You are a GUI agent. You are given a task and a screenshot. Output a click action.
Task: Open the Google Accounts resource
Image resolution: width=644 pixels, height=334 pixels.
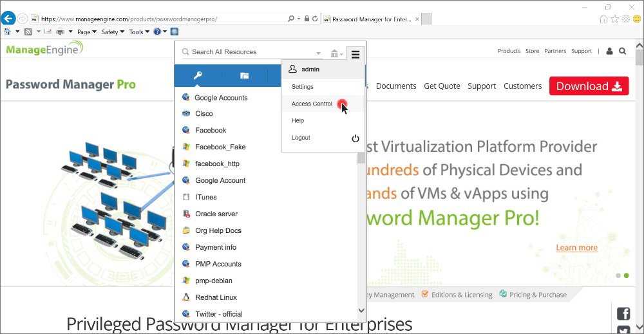pyautogui.click(x=221, y=98)
